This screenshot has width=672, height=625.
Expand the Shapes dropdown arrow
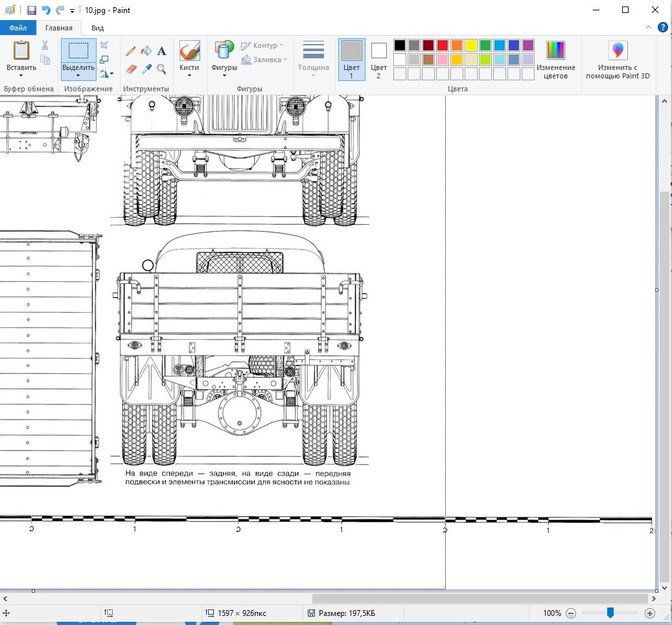point(224,75)
